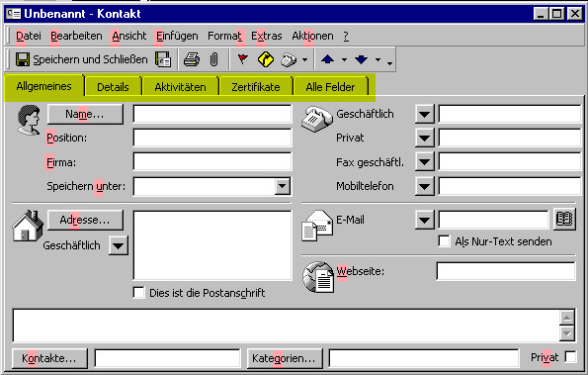The image size is (588, 375).
Task: Switch to the Zertifikate tab
Action: click(x=256, y=87)
